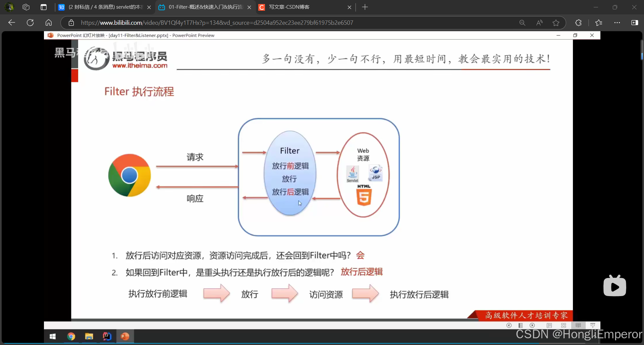This screenshot has height=345, width=644.
Task: Switch to Normal view in PowerPoint
Action: [549, 325]
